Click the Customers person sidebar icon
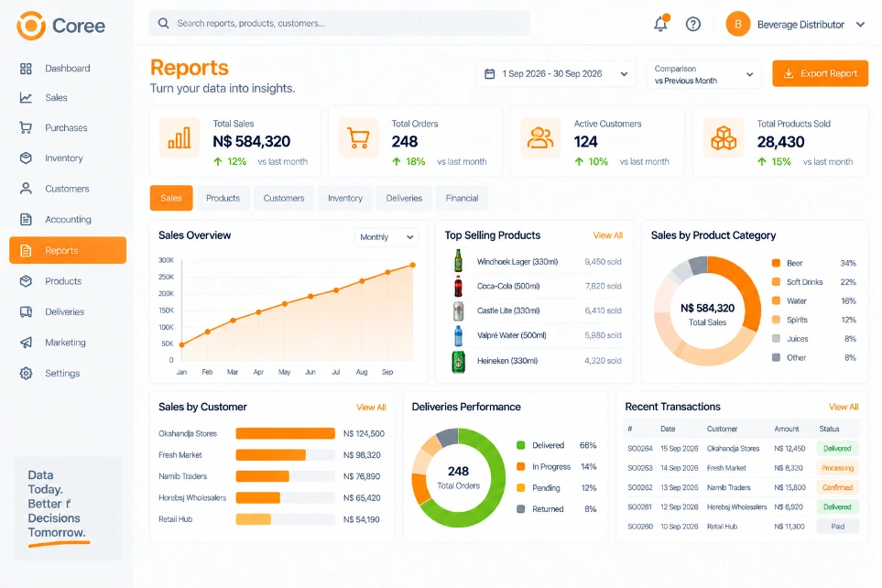The width and height of the screenshot is (882, 588). pyautogui.click(x=26, y=189)
